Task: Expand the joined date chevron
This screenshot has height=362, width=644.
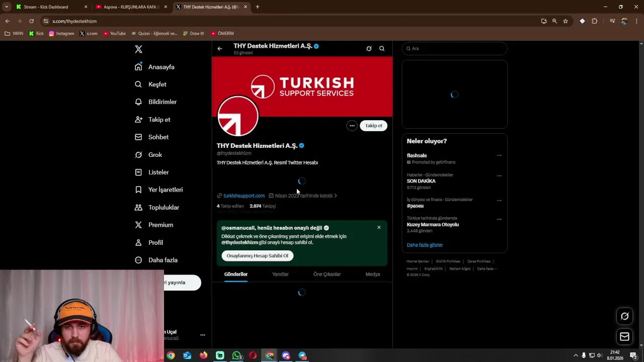Action: point(336,196)
